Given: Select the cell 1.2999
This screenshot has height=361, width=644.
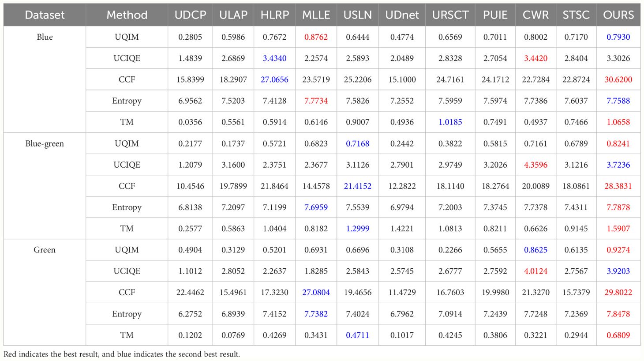Looking at the screenshot, I should click(x=358, y=229).
